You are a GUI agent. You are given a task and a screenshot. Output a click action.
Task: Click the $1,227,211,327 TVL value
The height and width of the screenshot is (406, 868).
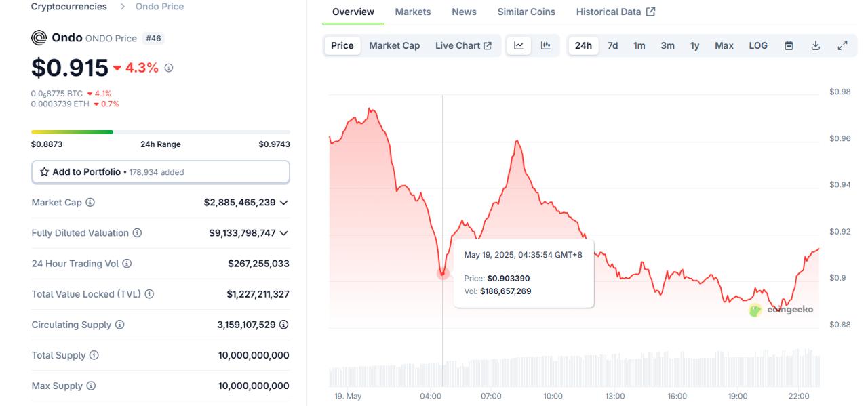tap(258, 293)
